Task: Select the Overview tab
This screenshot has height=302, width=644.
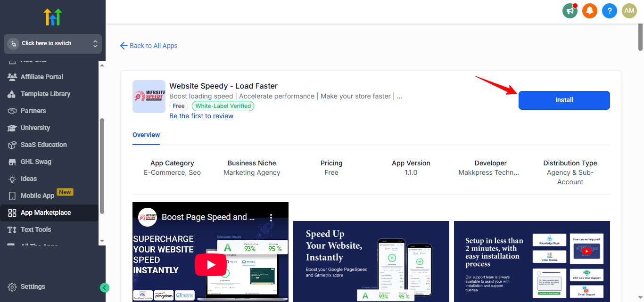Action: click(x=146, y=135)
